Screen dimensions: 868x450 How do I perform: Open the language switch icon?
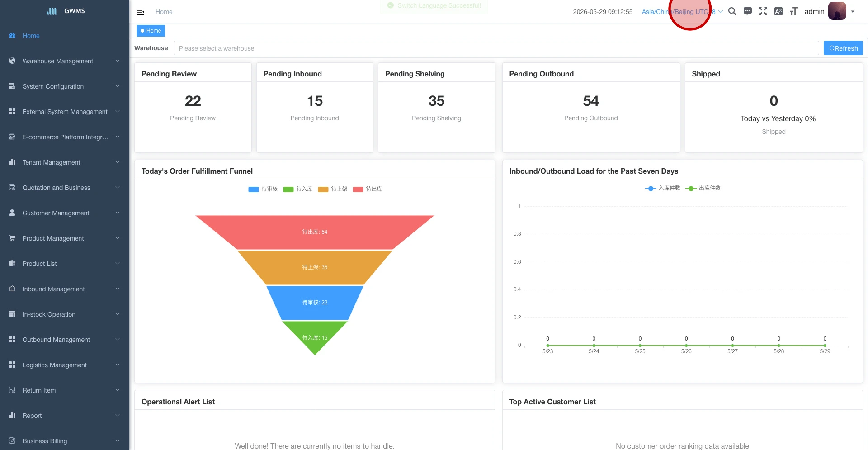click(778, 11)
